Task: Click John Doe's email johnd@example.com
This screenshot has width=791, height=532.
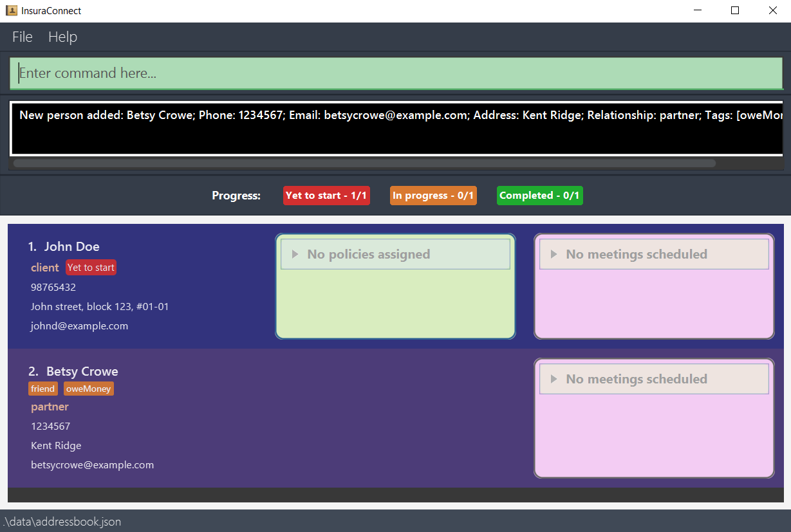Action: tap(79, 326)
